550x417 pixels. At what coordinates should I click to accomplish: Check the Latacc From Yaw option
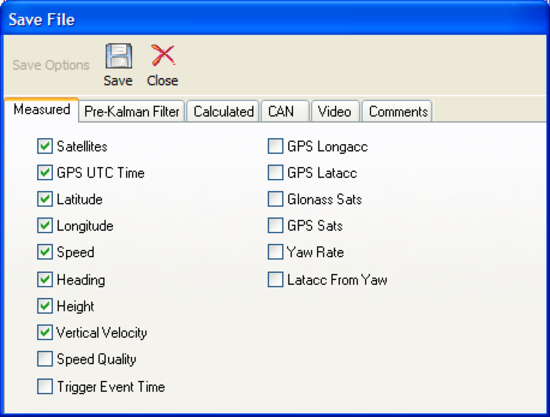pos(275,280)
